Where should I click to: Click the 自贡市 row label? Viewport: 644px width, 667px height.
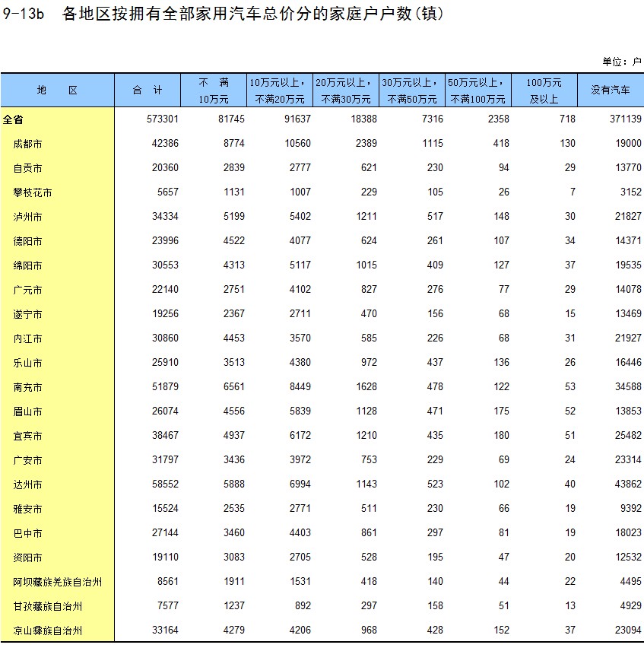[27, 168]
